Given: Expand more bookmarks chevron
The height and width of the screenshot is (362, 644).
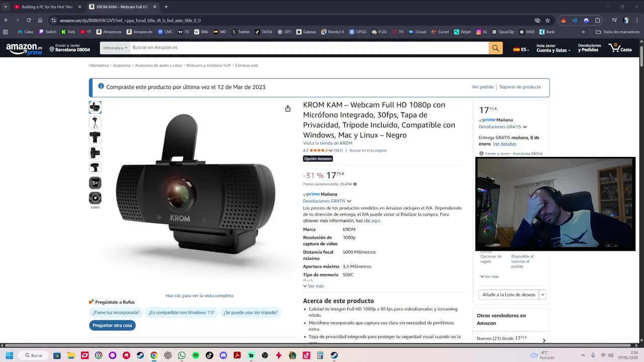Looking at the screenshot, I should click(583, 32).
